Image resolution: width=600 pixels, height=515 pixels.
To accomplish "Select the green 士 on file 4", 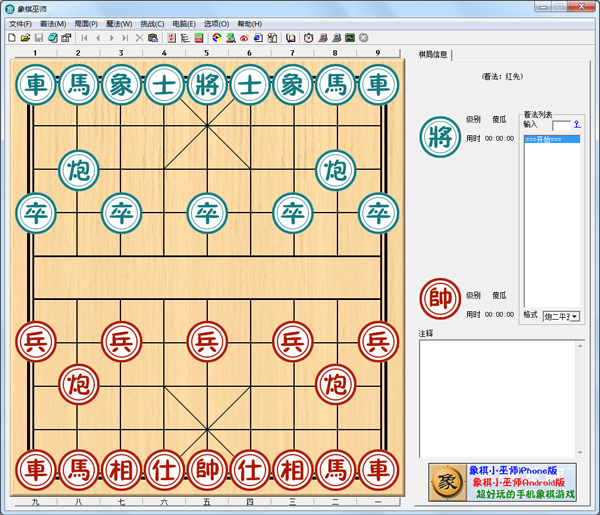I will coord(164,85).
